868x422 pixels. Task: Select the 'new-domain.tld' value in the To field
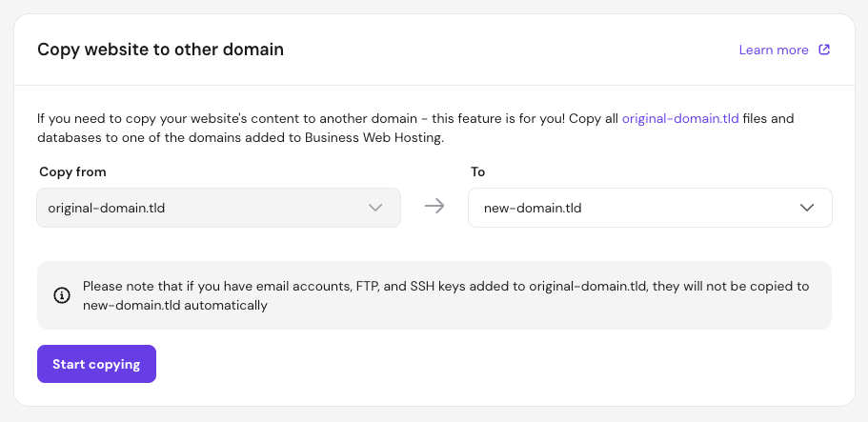click(x=533, y=208)
